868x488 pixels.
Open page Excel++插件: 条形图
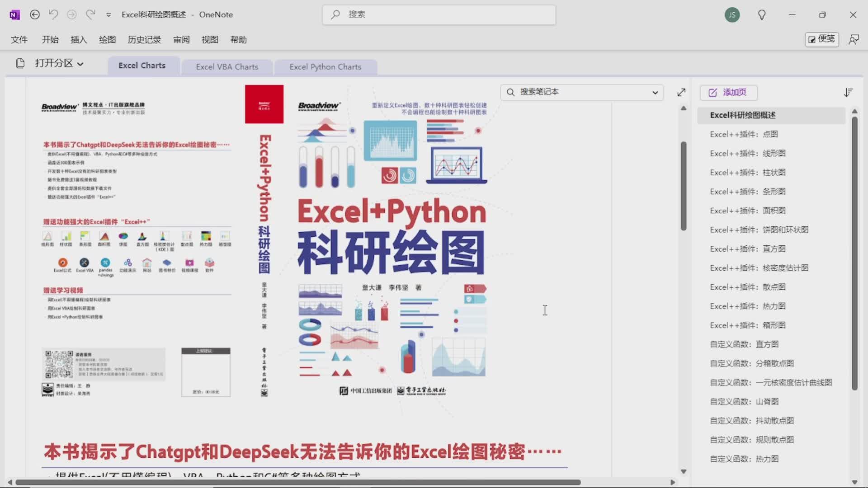[771, 192]
